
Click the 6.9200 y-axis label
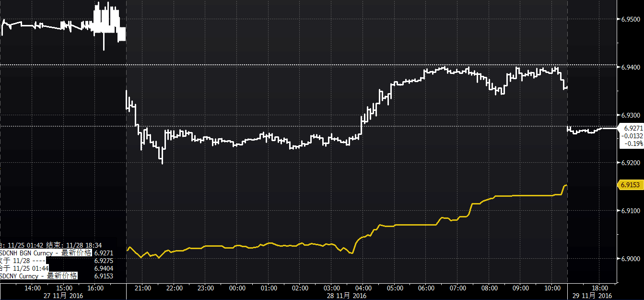[x=631, y=163]
